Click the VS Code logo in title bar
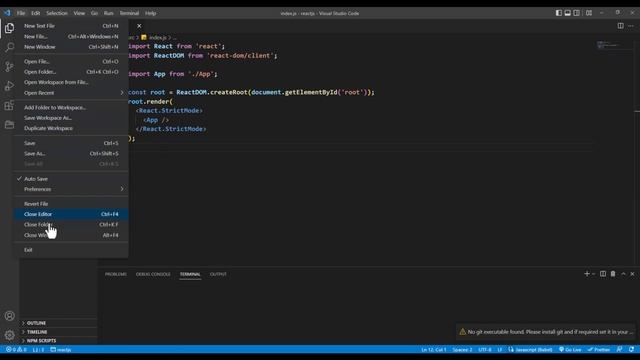This screenshot has width=640, height=360. click(7, 13)
